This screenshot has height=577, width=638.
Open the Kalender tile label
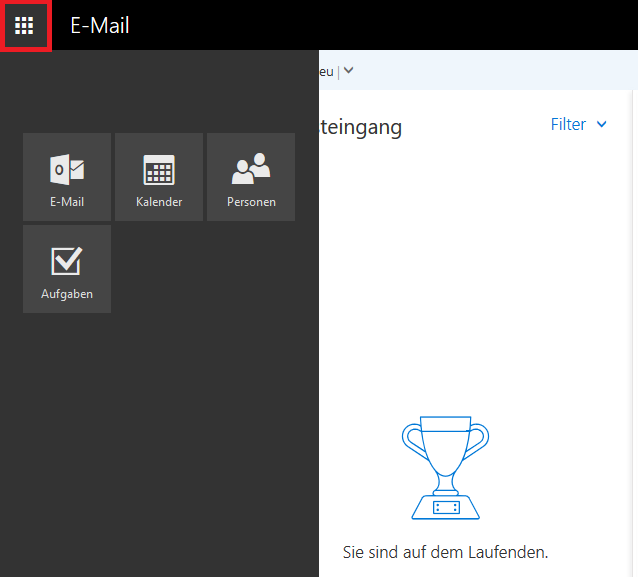point(159,202)
